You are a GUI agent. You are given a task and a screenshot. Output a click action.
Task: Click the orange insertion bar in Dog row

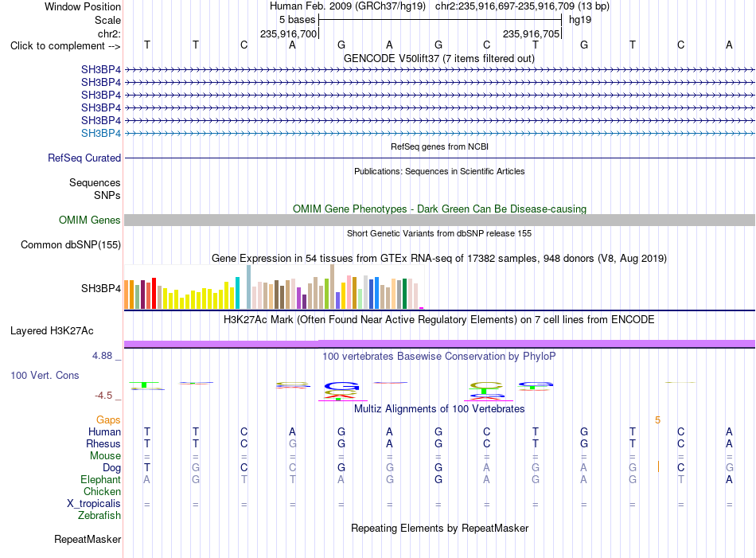pos(658,466)
